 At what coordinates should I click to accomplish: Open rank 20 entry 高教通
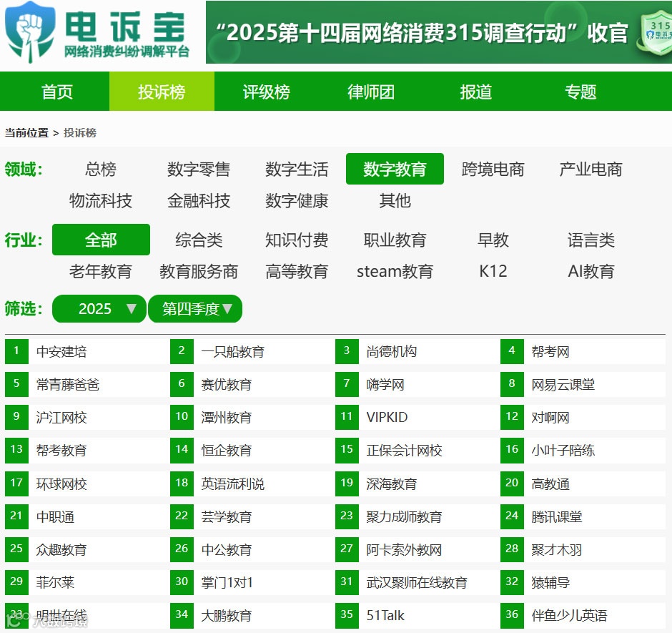(550, 484)
